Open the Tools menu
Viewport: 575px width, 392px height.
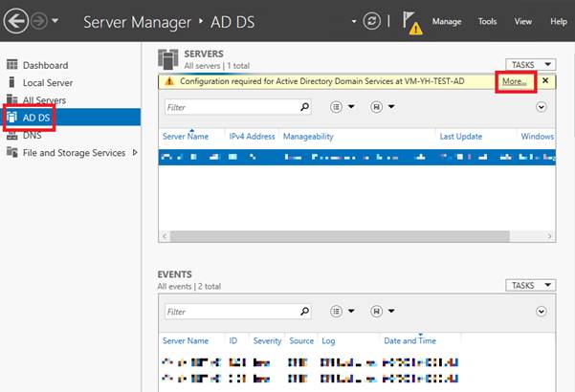(487, 22)
